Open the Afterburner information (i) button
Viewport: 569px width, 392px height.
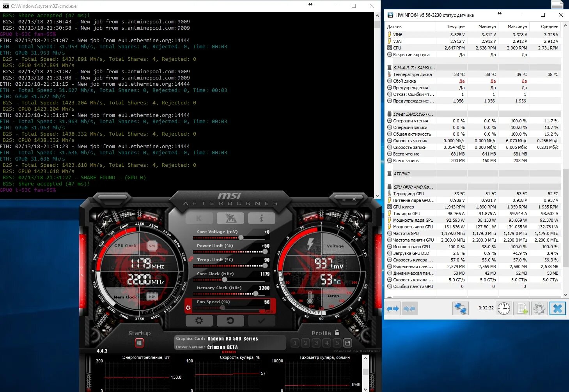coord(261,218)
